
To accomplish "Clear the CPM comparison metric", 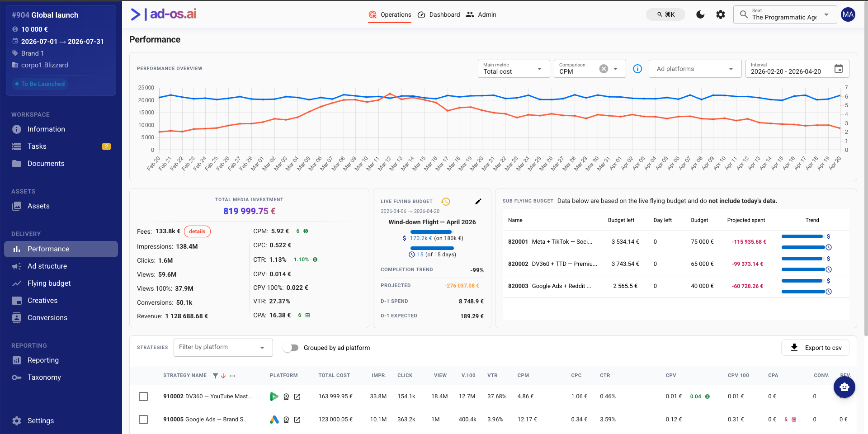I will click(604, 69).
